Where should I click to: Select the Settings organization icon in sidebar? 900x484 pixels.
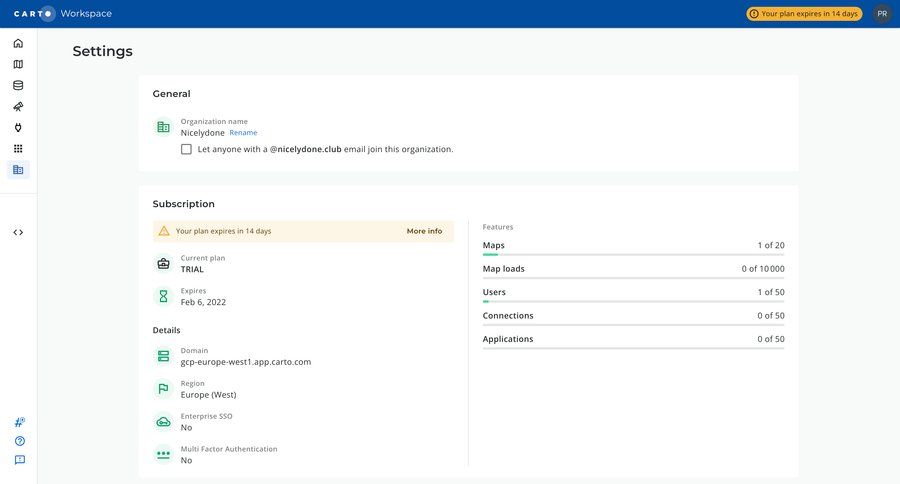18,170
